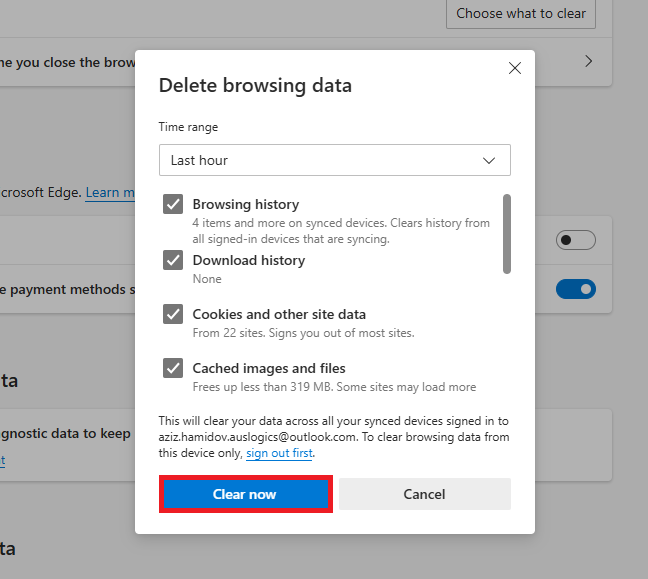Uncheck Cached images and files checkbox
This screenshot has height=579, width=648.
click(173, 368)
